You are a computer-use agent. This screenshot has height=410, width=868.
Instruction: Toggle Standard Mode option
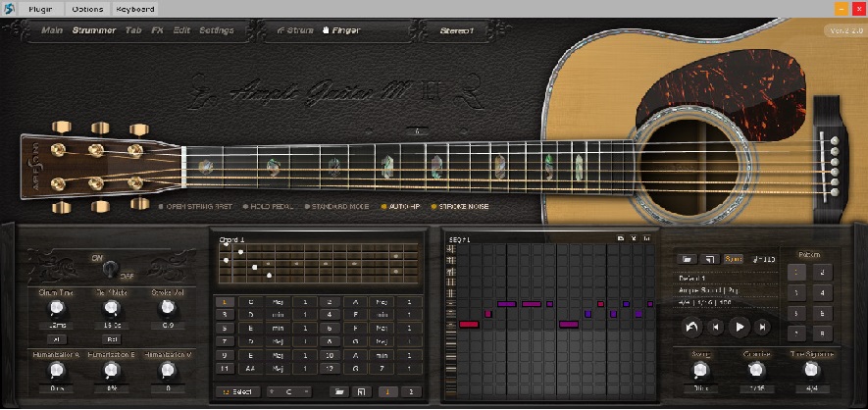click(x=336, y=206)
